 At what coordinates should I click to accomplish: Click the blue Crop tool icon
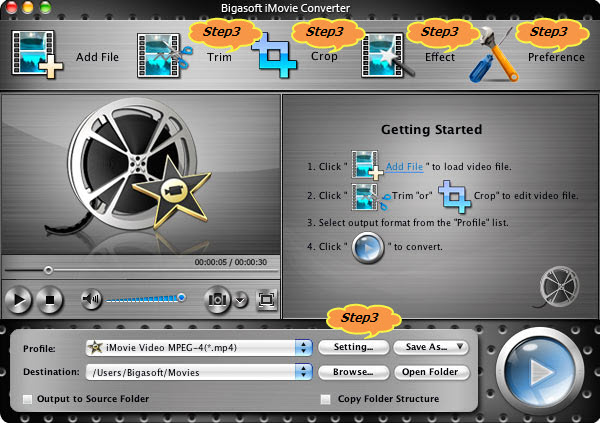click(274, 56)
